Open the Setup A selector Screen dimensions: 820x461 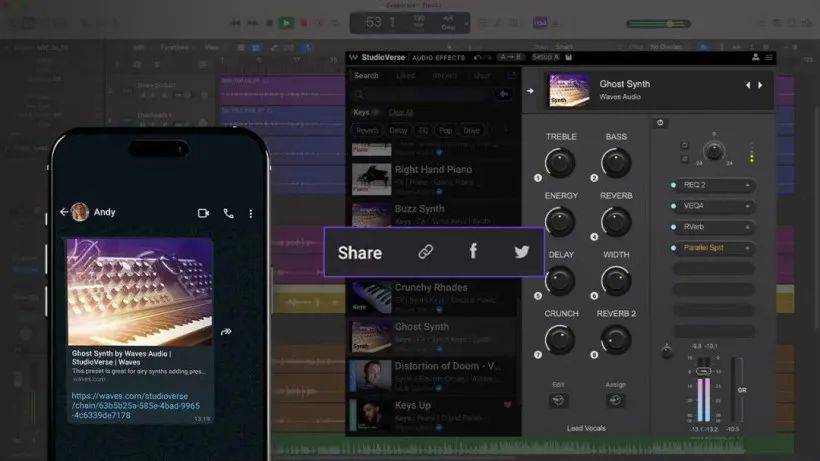[545, 57]
